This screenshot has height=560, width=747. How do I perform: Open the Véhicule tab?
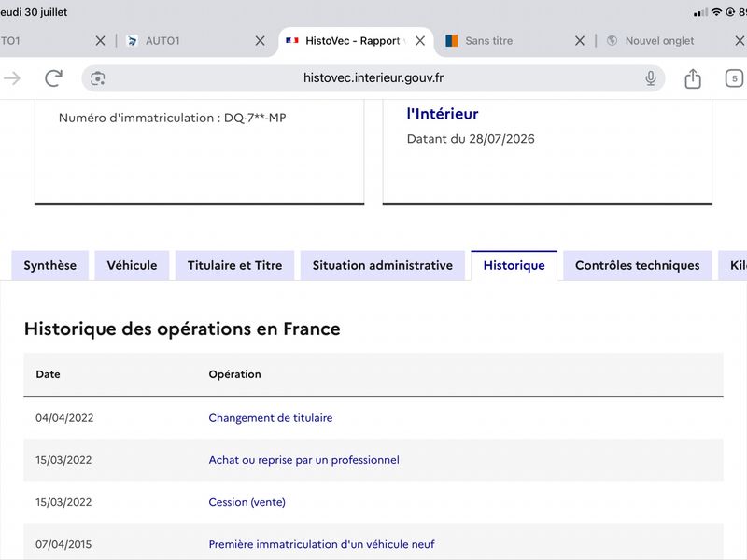pos(132,265)
